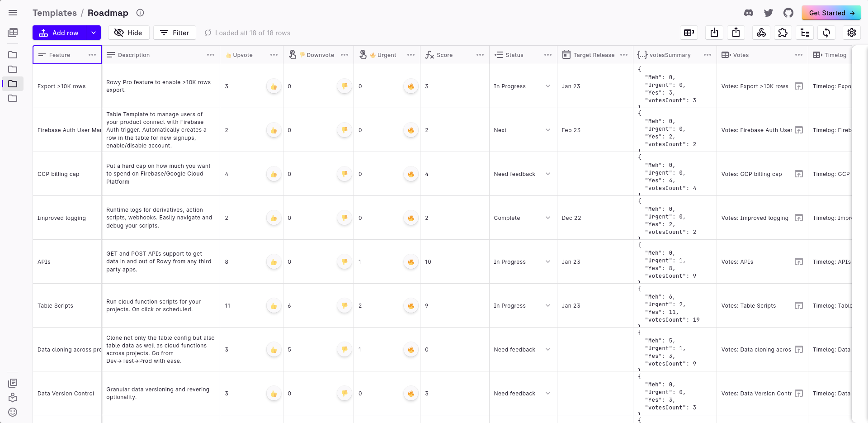Toggle hidden columns with the Hide button
This screenshot has height=423, width=868.
pyautogui.click(x=128, y=33)
